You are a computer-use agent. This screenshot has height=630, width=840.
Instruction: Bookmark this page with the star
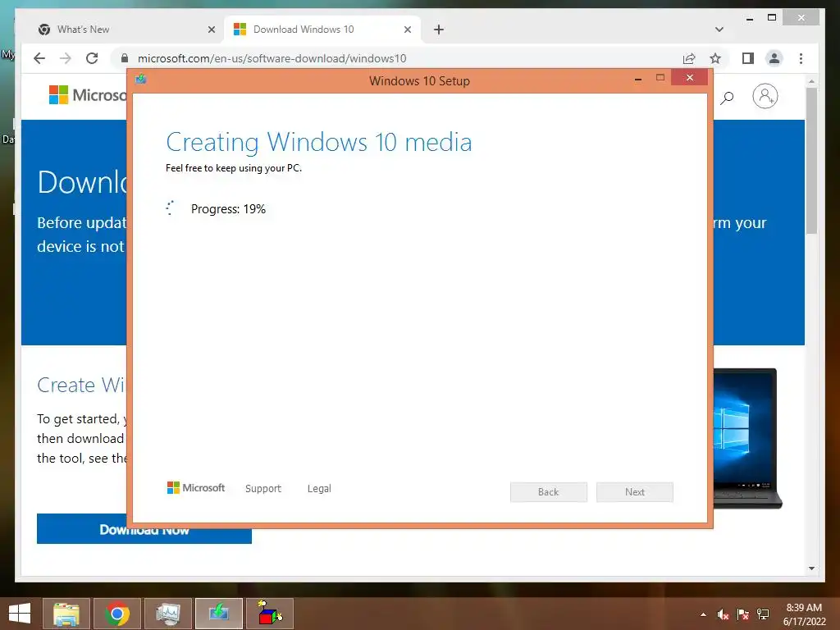click(715, 58)
